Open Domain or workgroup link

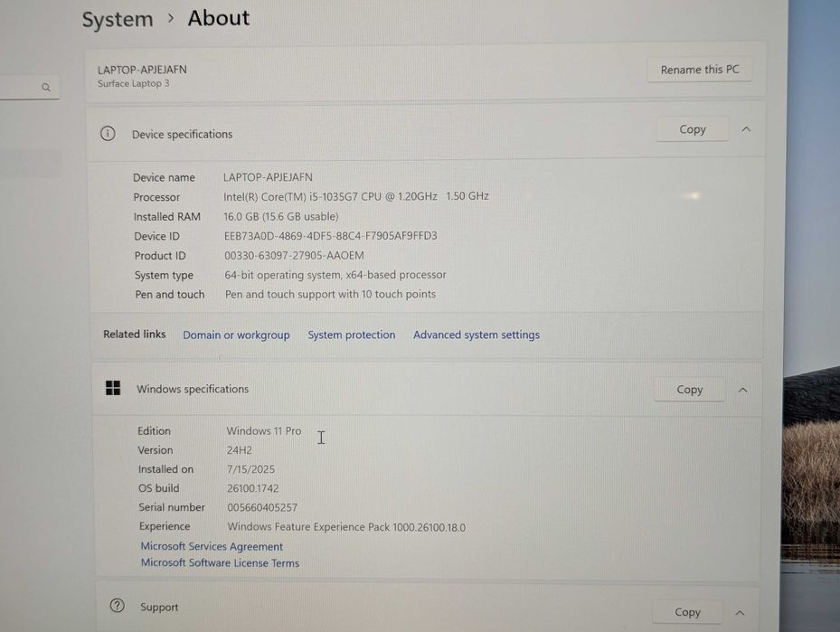point(236,335)
